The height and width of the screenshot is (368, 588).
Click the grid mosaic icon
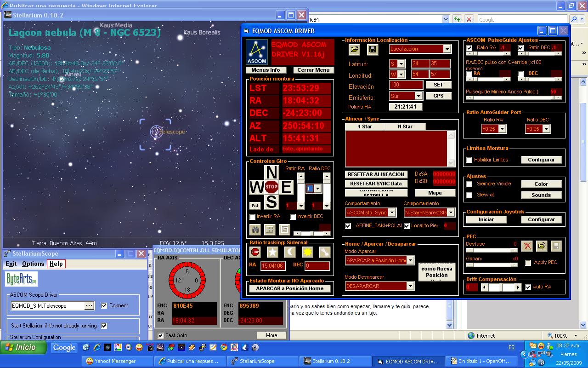[x=270, y=229]
